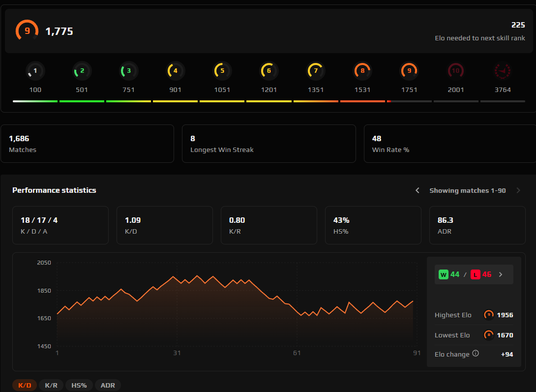Open the Longest Win Streak card
Image resolution: width=536 pixels, height=392 pixels.
(269, 144)
